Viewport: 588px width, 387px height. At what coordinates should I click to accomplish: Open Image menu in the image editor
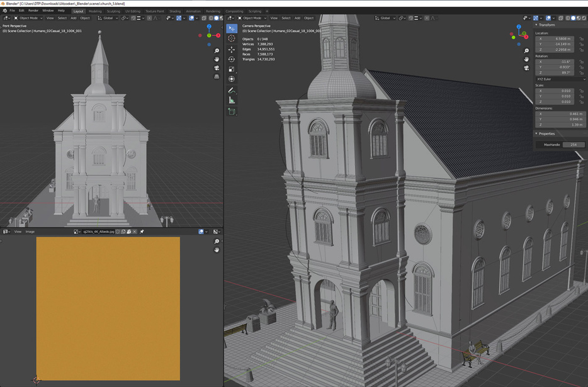(x=30, y=232)
